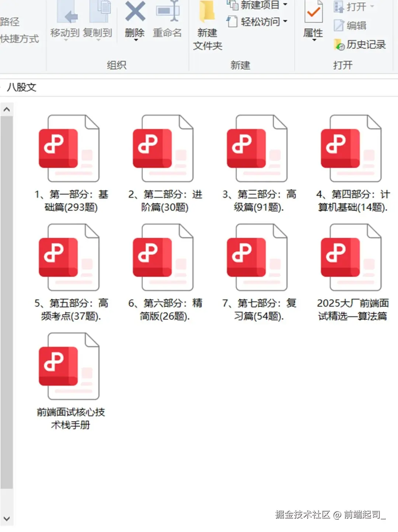Expand the New item (新建项目) dropdown
The height and width of the screenshot is (532, 398).
point(285,5)
